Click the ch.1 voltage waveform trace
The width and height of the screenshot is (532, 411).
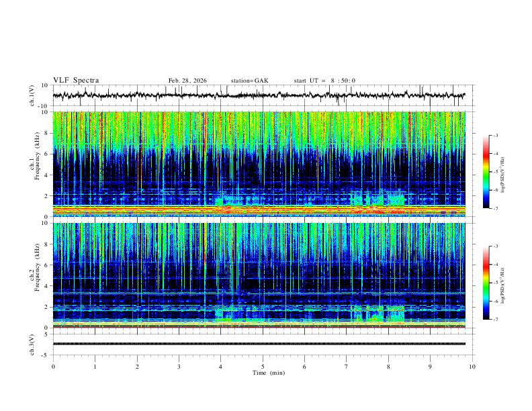click(259, 95)
